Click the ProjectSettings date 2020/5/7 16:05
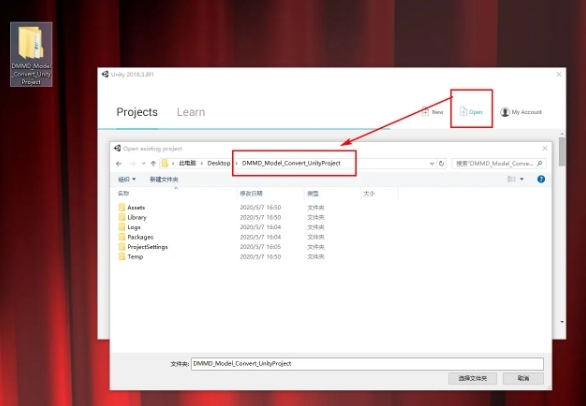 tap(260, 247)
